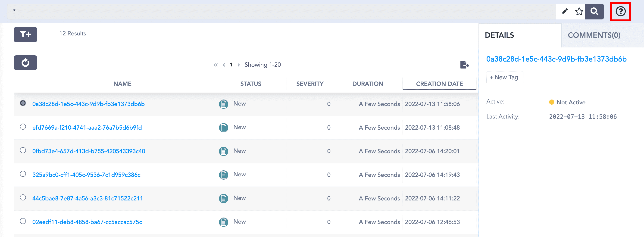The image size is (644, 237).
Task: Click status icon in the efd7669a row
Action: [x=223, y=128]
